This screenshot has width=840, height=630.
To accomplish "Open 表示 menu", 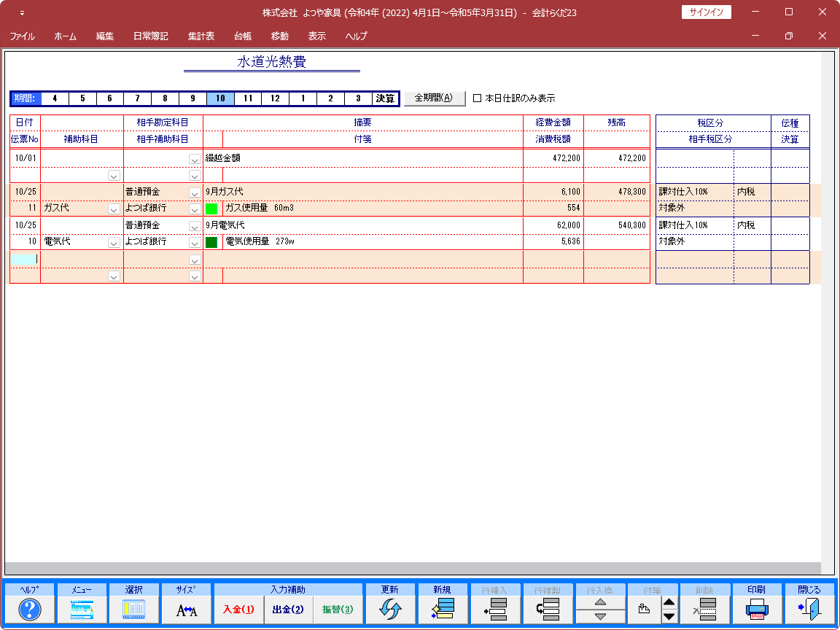I will click(316, 36).
